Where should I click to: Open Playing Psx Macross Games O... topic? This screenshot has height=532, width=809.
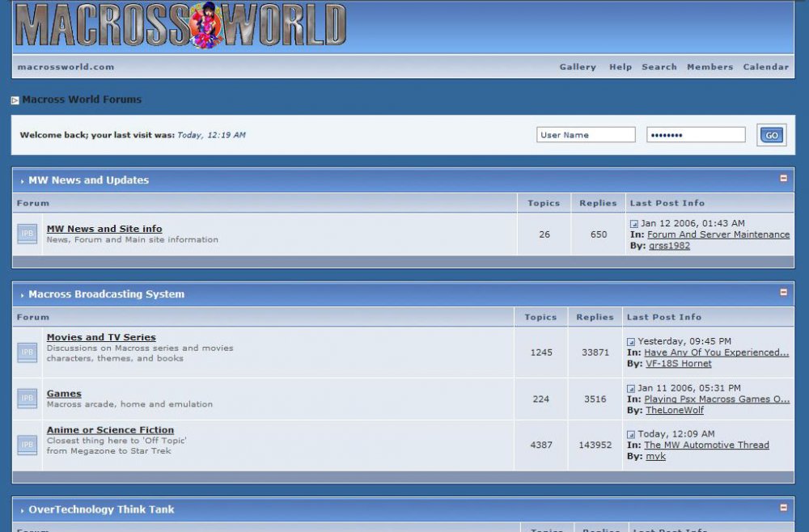pos(717,399)
